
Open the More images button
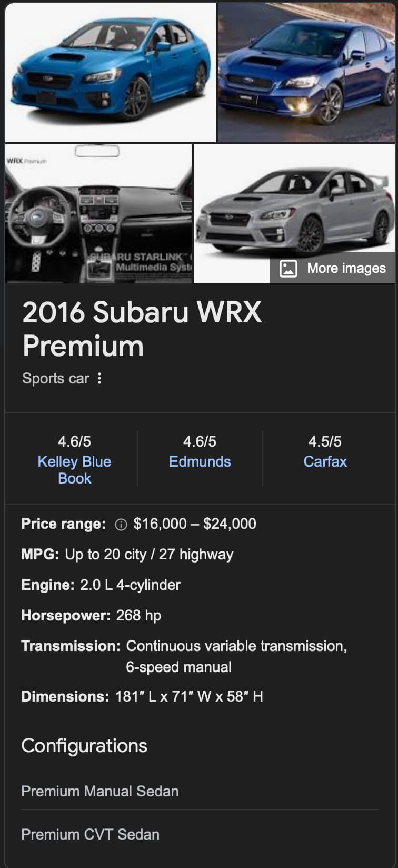point(332,268)
